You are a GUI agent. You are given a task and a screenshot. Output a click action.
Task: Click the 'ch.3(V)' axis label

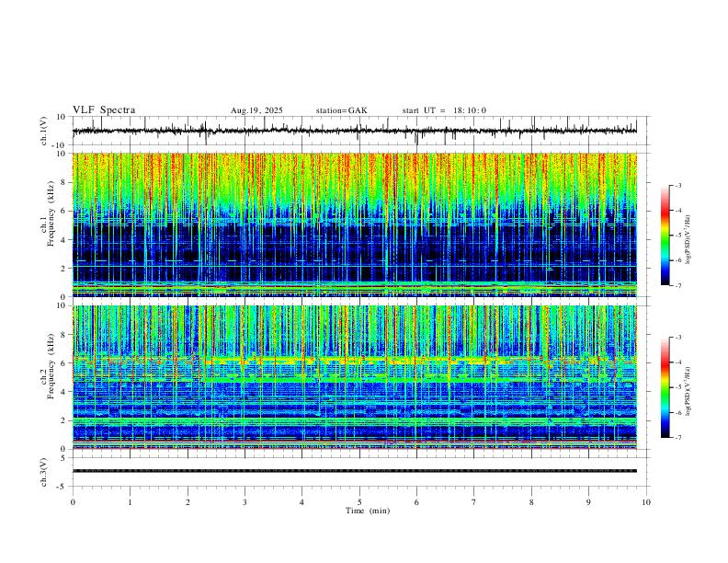(x=44, y=472)
